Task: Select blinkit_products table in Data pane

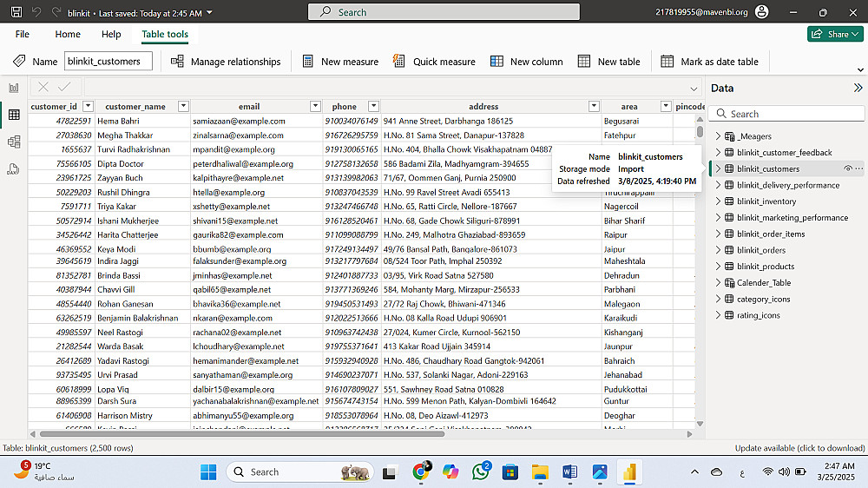Action: (765, 266)
